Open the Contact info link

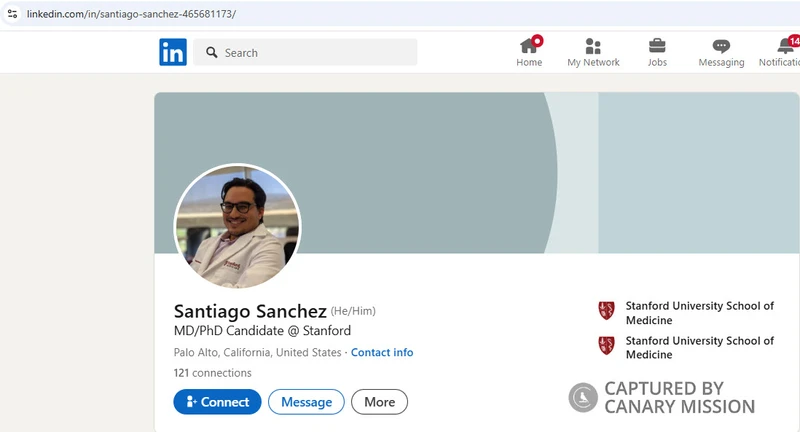382,352
